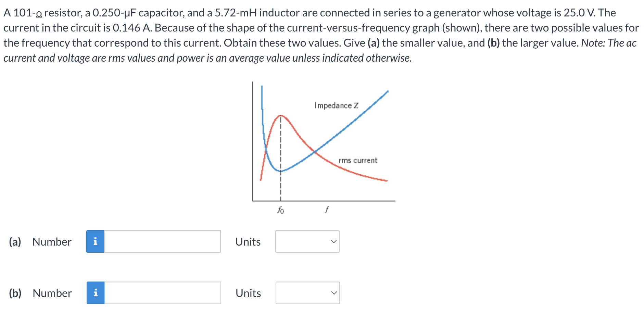Image resolution: width=644 pixels, height=311 pixels.
Task: Click the Units label next to part (b)
Action: [x=248, y=293]
